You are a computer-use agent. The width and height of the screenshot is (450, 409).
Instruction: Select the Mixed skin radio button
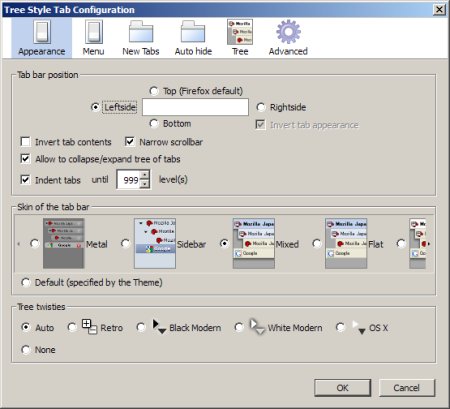[224, 244]
